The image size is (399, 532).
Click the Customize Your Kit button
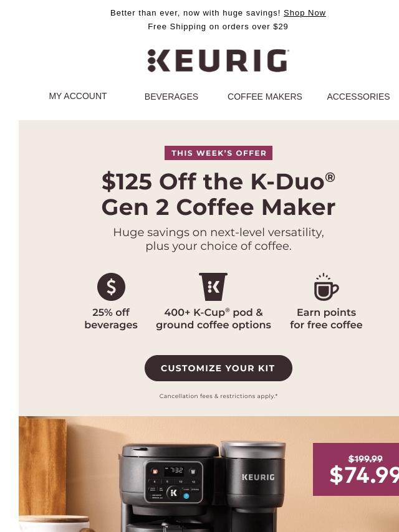tap(218, 368)
